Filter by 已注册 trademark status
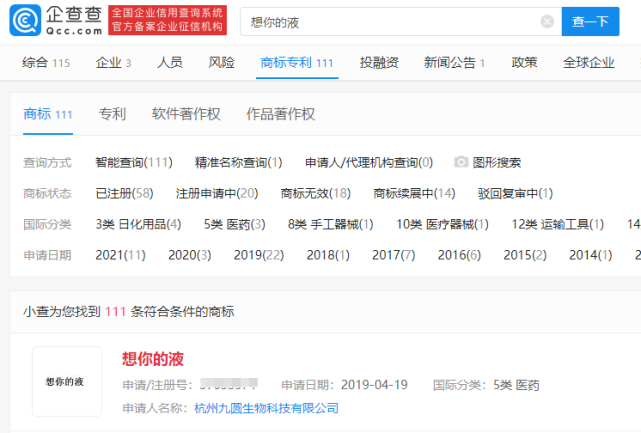This screenshot has height=433, width=641. pyautogui.click(x=124, y=193)
